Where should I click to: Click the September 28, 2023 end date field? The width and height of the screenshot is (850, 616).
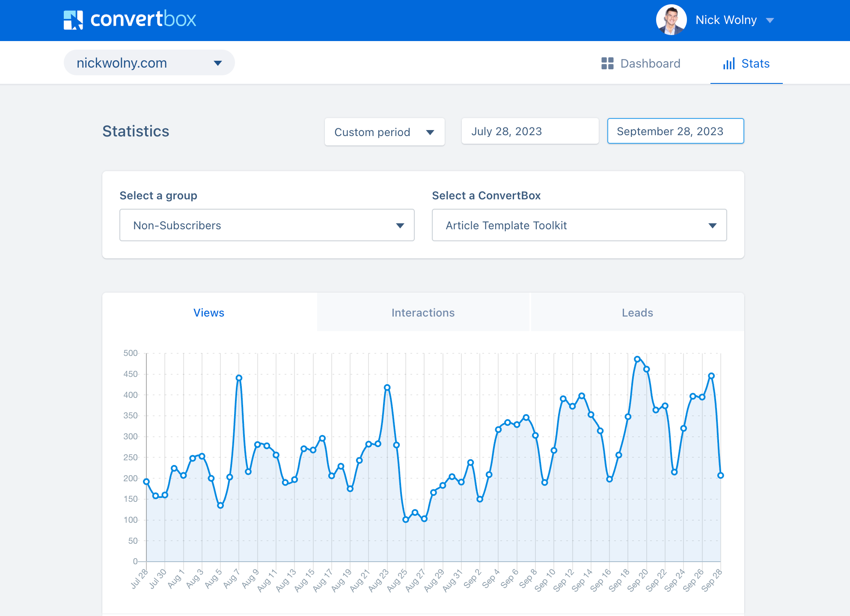[x=675, y=131]
